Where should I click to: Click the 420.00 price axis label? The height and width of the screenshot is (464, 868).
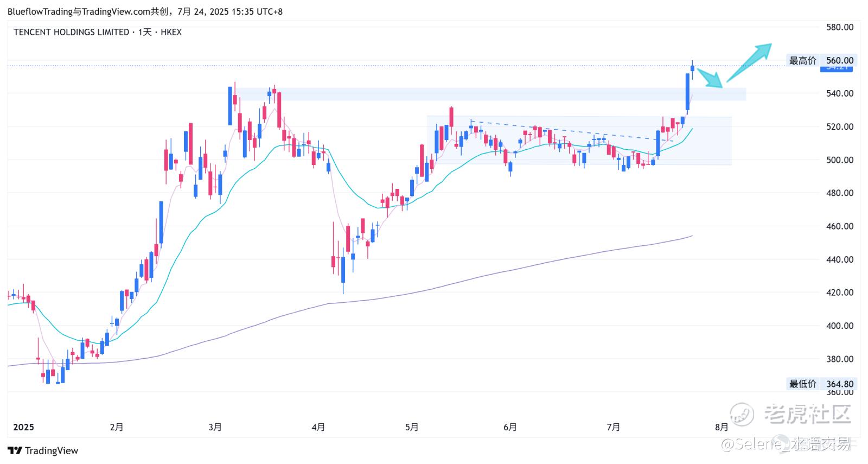(x=840, y=293)
